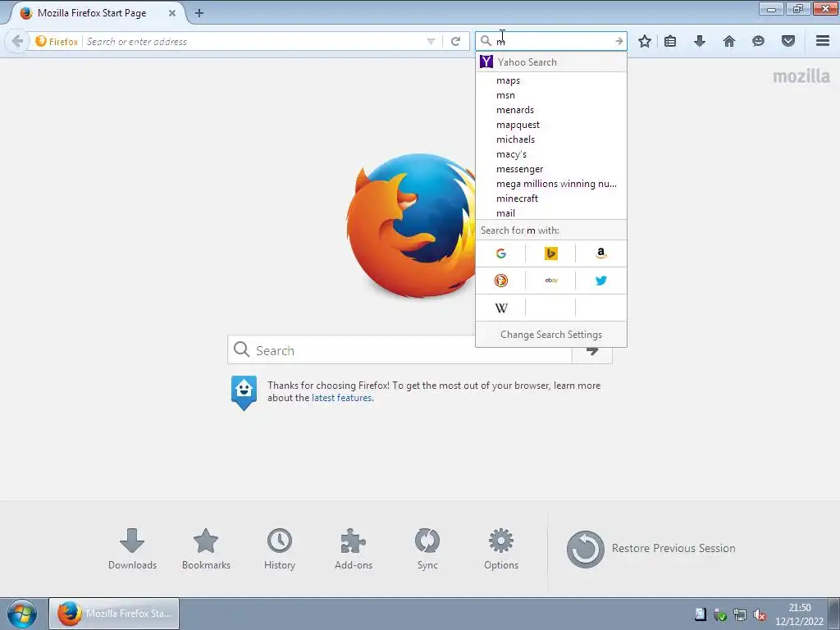Screen dimensions: 840x630
Task: Open the hamburger menu
Action: coord(823,41)
